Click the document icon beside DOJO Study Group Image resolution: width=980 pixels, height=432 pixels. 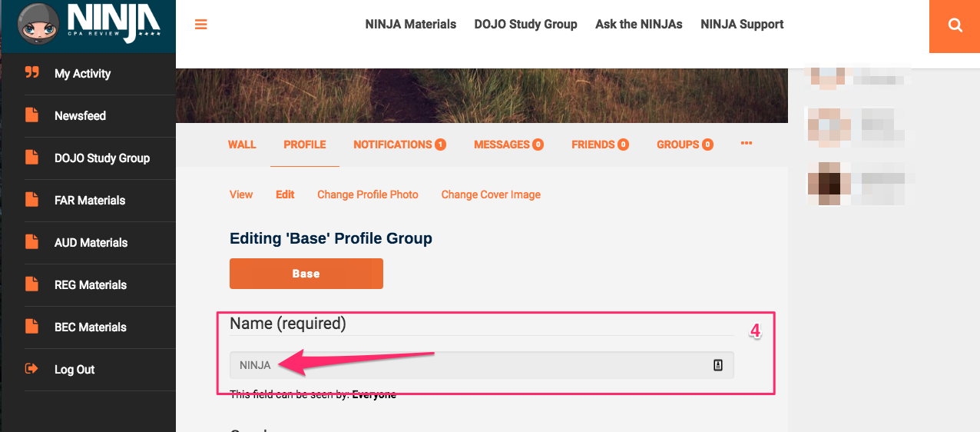31,158
